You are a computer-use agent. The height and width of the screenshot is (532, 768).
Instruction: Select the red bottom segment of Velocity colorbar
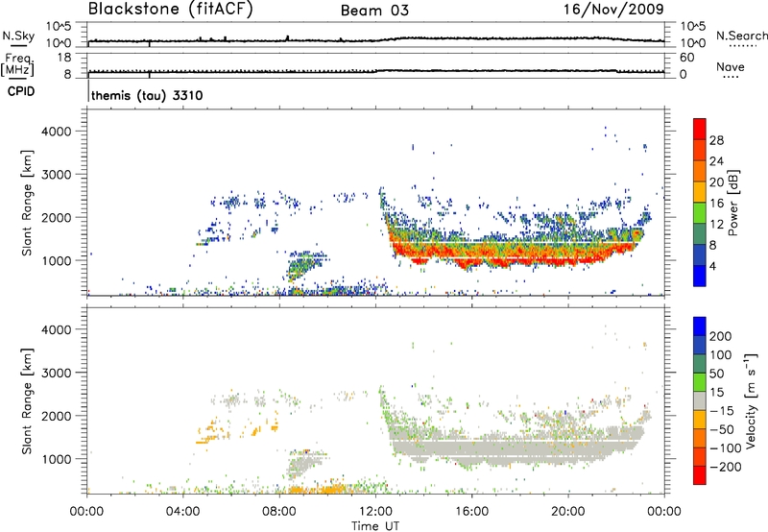click(x=700, y=475)
